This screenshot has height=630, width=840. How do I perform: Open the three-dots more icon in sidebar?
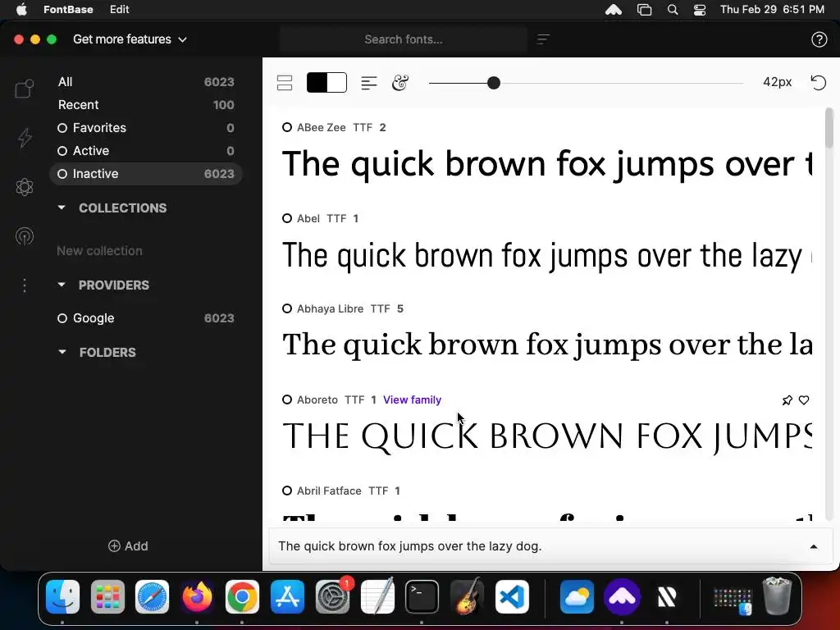click(25, 285)
